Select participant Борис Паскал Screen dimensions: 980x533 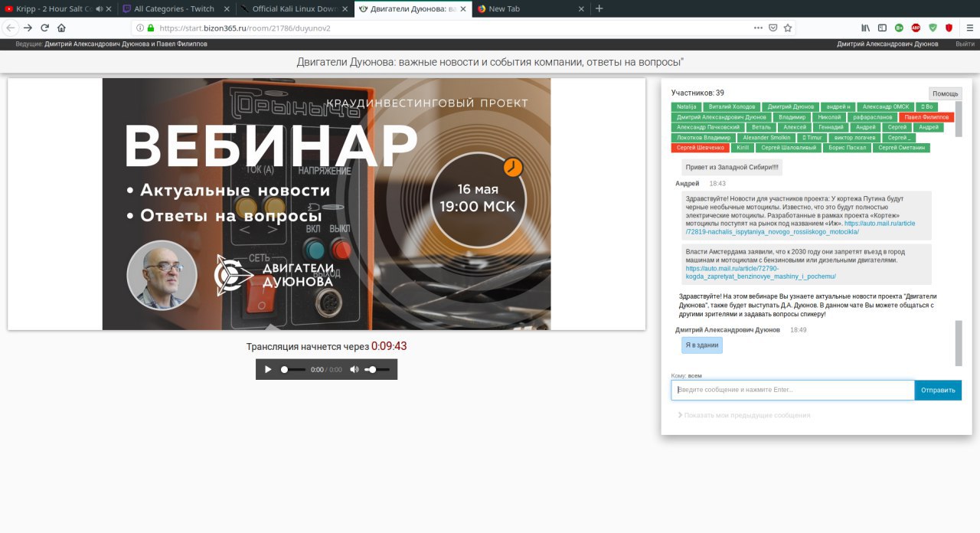[847, 148]
